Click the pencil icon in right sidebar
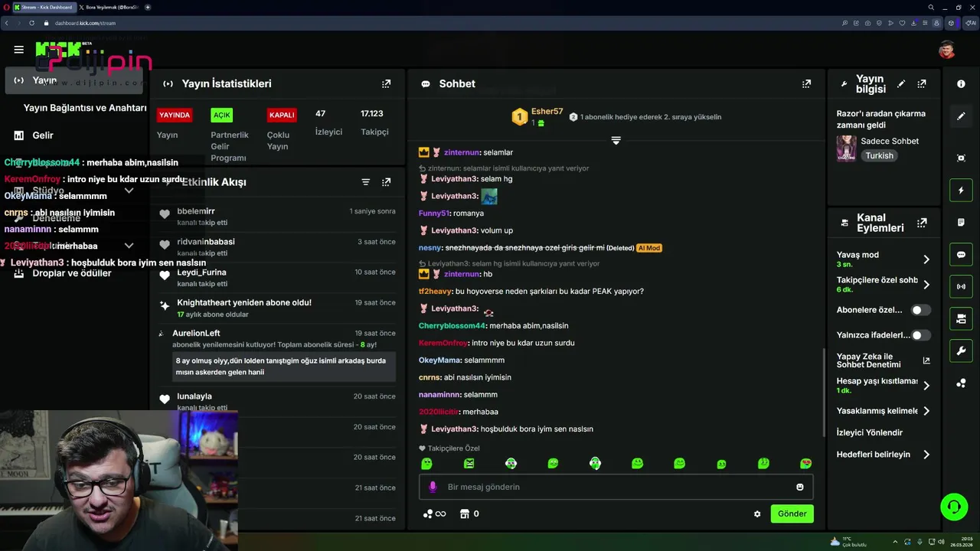 point(961,116)
